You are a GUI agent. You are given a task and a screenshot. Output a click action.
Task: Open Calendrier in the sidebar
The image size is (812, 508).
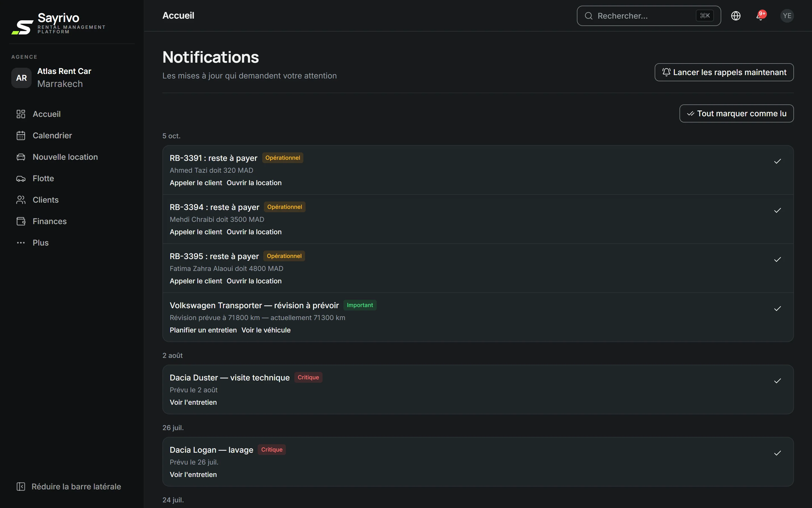[x=72, y=135]
